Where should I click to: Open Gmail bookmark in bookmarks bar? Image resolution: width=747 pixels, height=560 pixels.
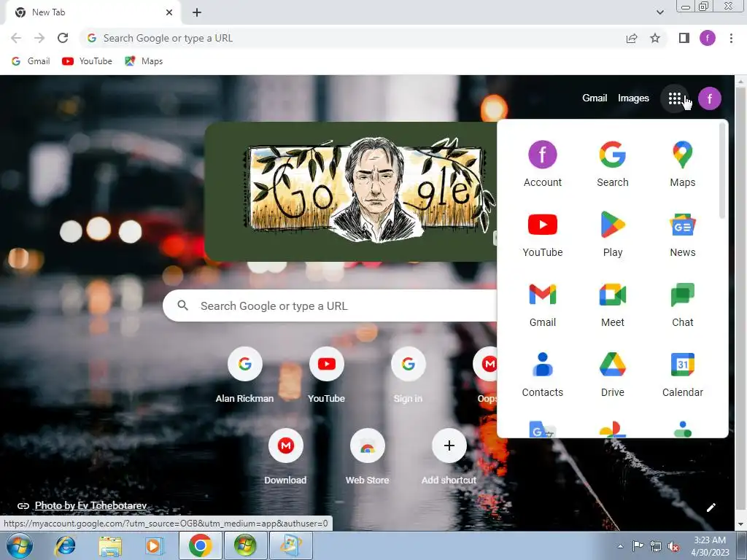tap(31, 61)
